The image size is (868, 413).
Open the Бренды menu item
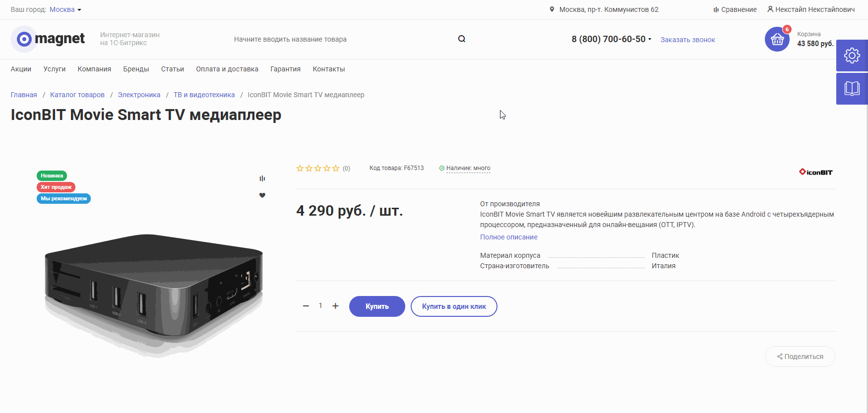point(136,69)
